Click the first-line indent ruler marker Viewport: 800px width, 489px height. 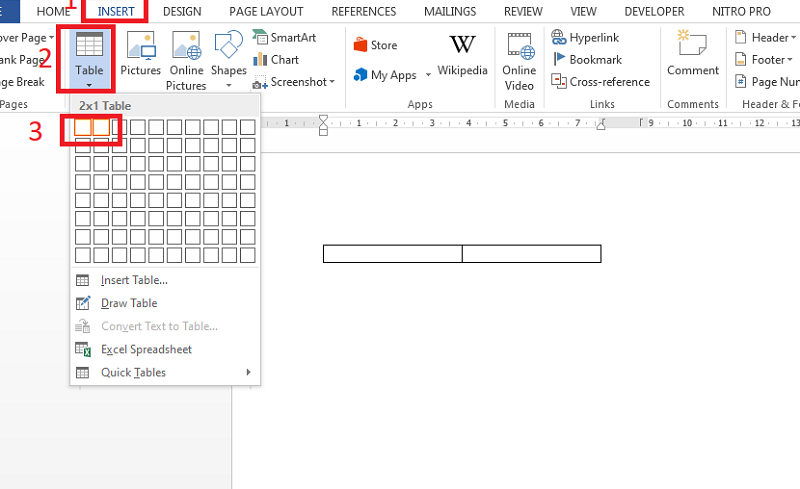tap(323, 119)
